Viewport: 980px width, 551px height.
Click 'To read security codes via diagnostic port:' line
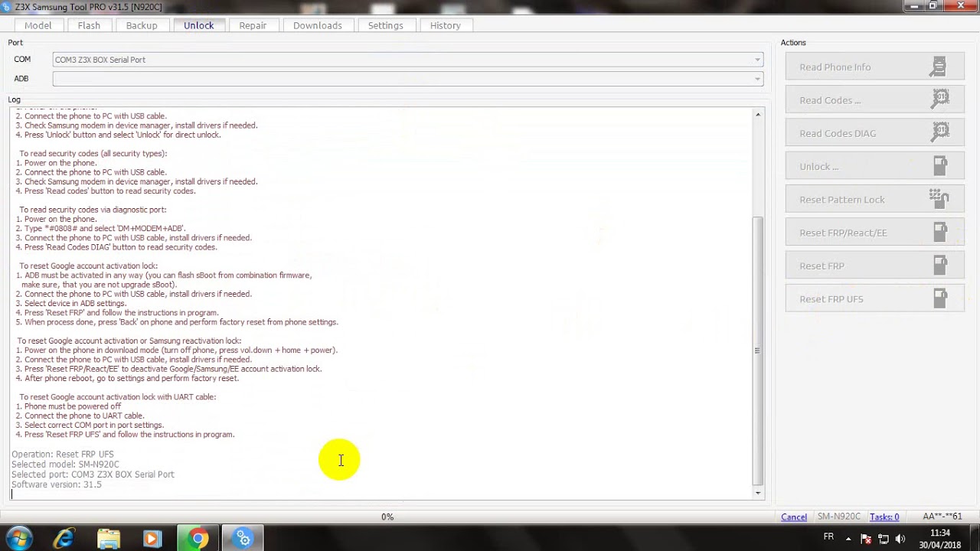93,210
